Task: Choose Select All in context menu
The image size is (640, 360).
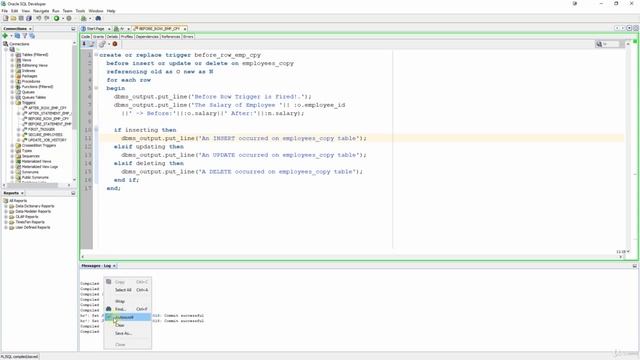Action: click(x=128, y=290)
